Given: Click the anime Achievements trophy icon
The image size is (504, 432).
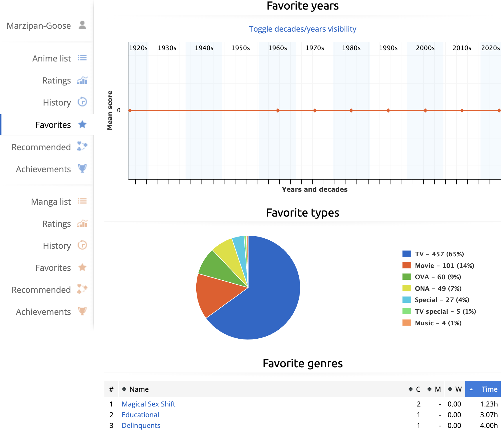Looking at the screenshot, I should pyautogui.click(x=82, y=169).
